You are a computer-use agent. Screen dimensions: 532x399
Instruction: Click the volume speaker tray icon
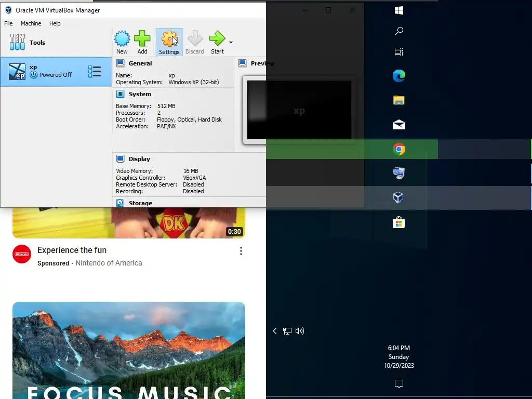pos(300,331)
